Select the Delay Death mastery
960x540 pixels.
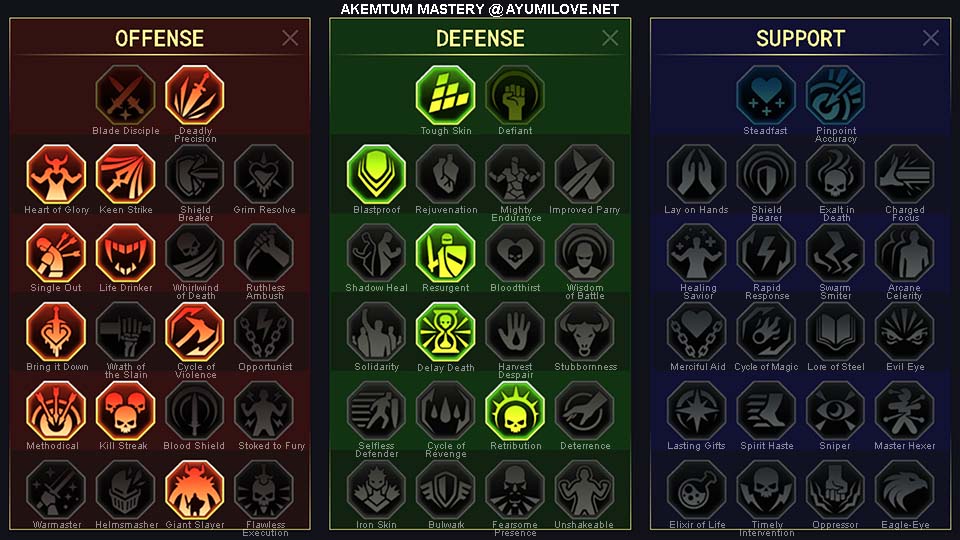point(446,332)
